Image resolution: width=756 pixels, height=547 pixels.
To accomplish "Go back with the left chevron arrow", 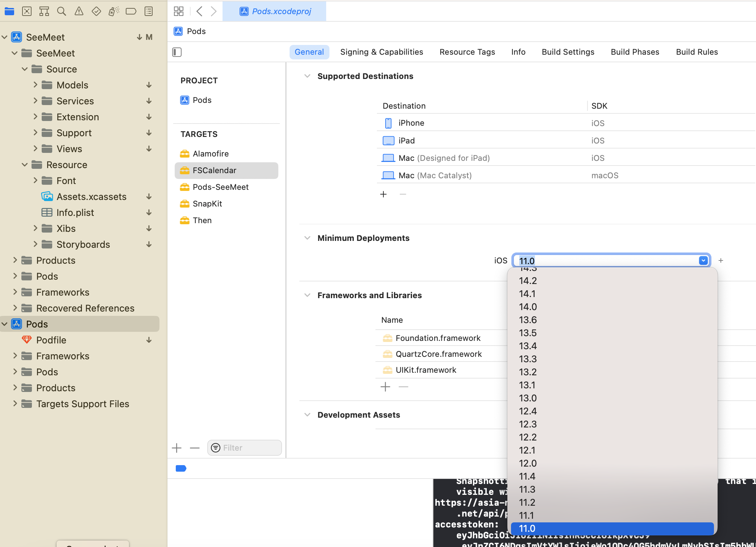I will (199, 11).
